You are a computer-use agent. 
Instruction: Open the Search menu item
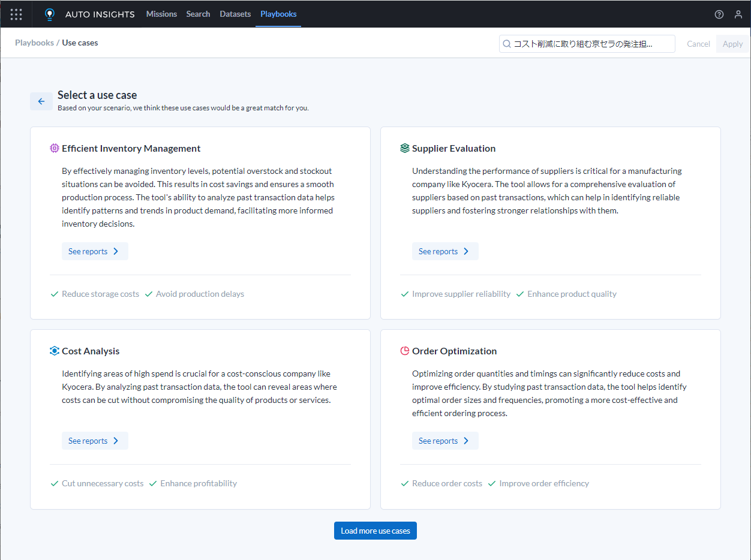click(198, 14)
